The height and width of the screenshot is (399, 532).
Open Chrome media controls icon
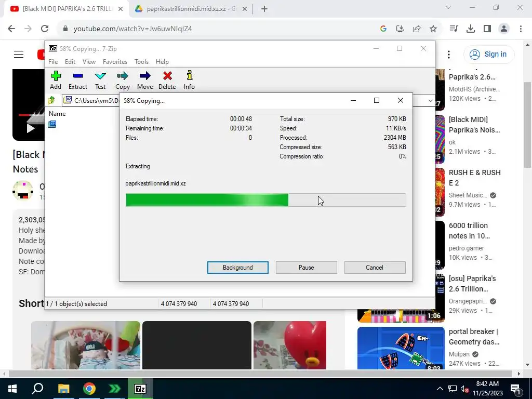pos(454,29)
